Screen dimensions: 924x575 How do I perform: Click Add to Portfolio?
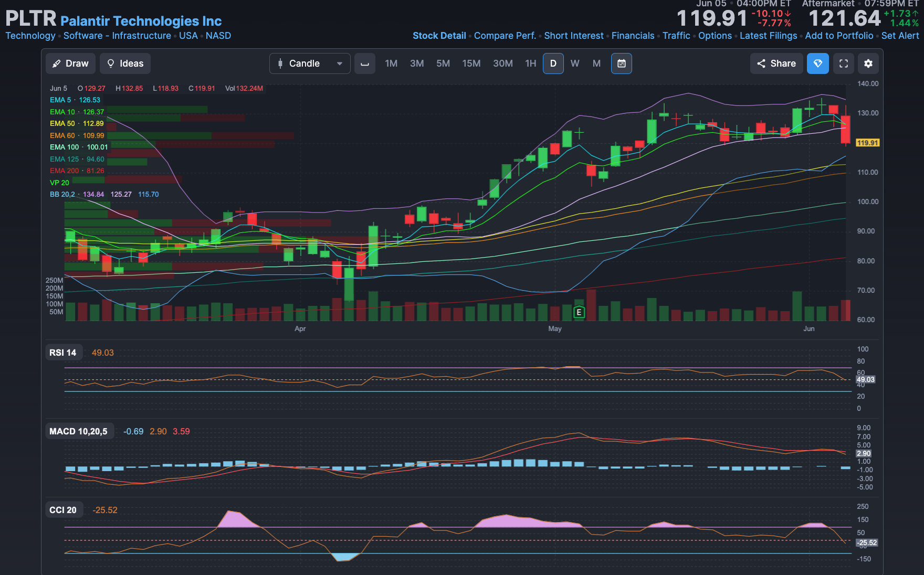pyautogui.click(x=839, y=36)
